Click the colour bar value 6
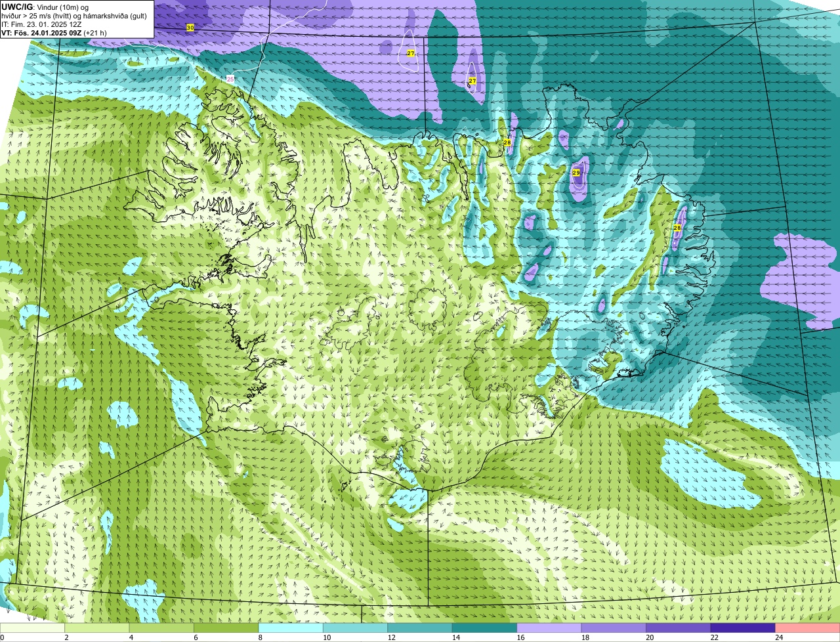The image size is (840, 642). (195, 637)
